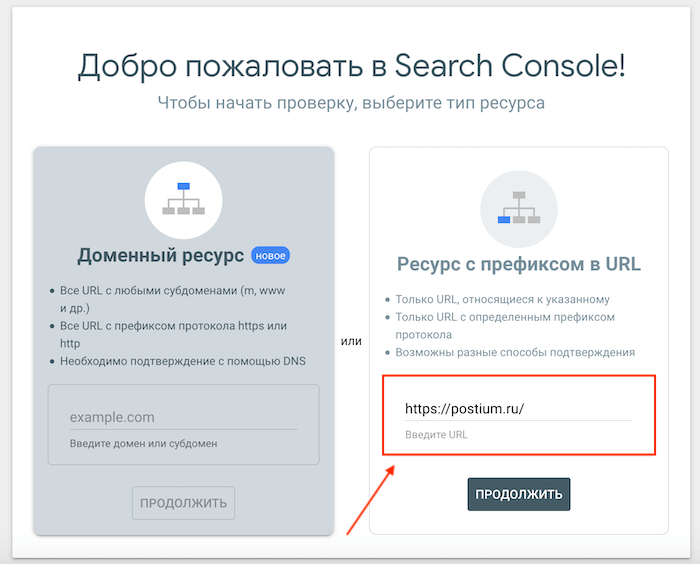Click the "Введите URL" hint text
Image resolution: width=700 pixels, height=564 pixels.
click(436, 434)
